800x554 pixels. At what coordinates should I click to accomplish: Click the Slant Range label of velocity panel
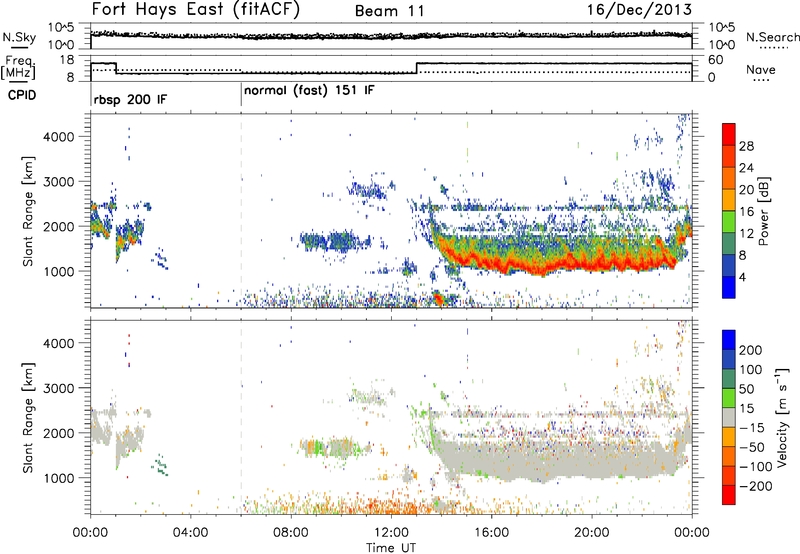click(28, 417)
